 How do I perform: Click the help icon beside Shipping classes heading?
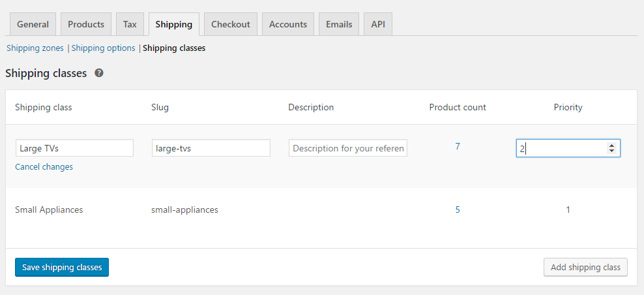99,73
